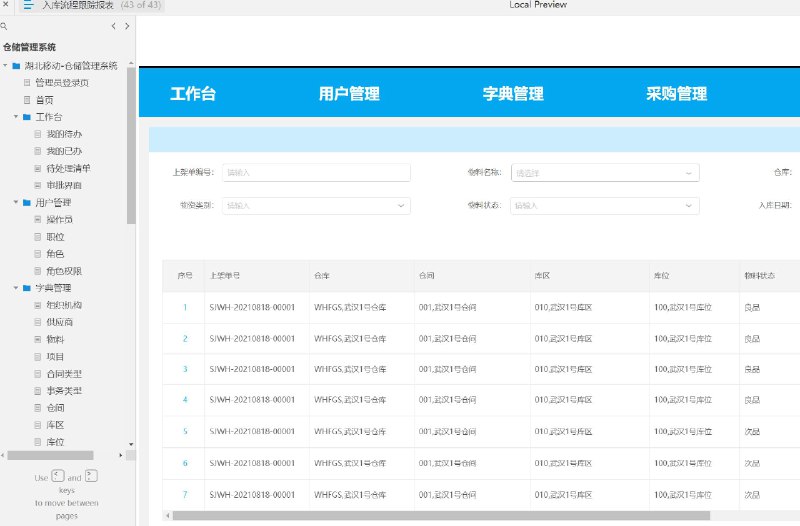Click the 上架单编号 input field
Image resolution: width=800 pixels, height=526 pixels.
click(x=316, y=172)
